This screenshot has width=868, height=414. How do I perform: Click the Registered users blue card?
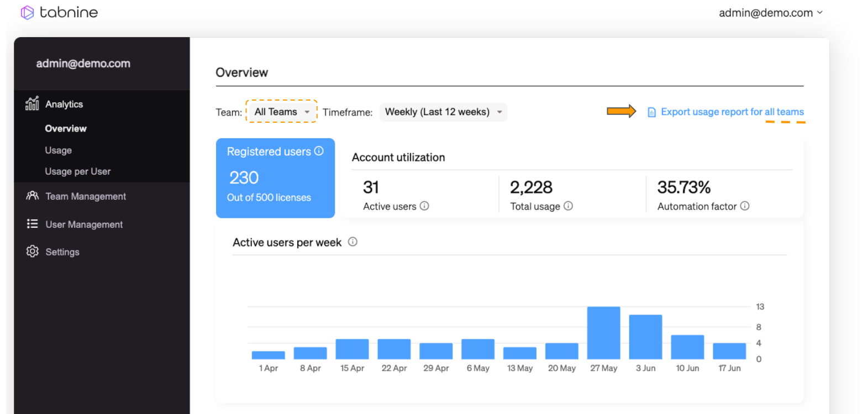click(275, 177)
